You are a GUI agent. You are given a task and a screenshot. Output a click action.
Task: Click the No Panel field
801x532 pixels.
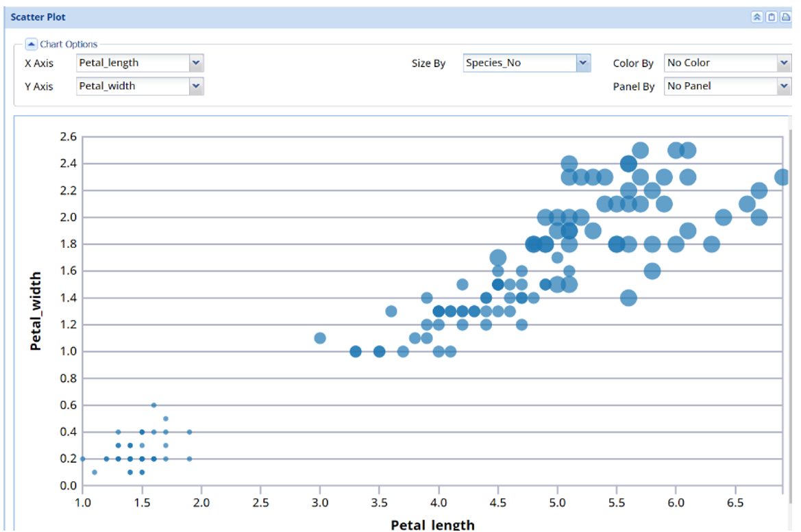point(720,86)
